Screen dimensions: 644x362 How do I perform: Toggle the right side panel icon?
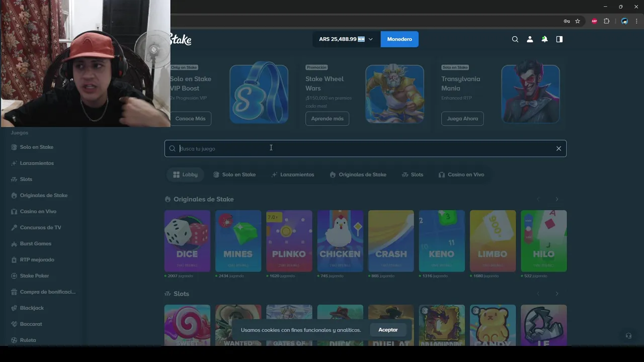(x=559, y=39)
